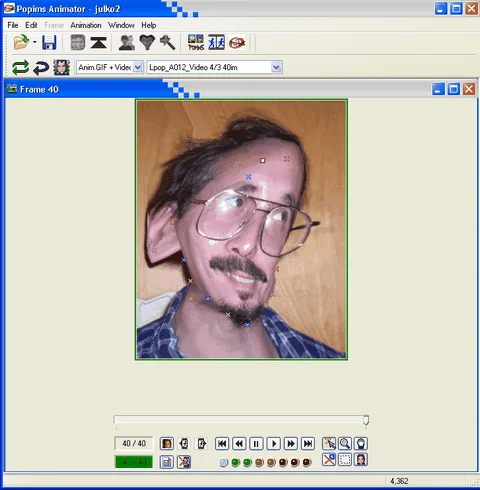Click the dark blue return arrow icon
Image resolution: width=480 pixels, height=490 pixels.
click(41, 68)
